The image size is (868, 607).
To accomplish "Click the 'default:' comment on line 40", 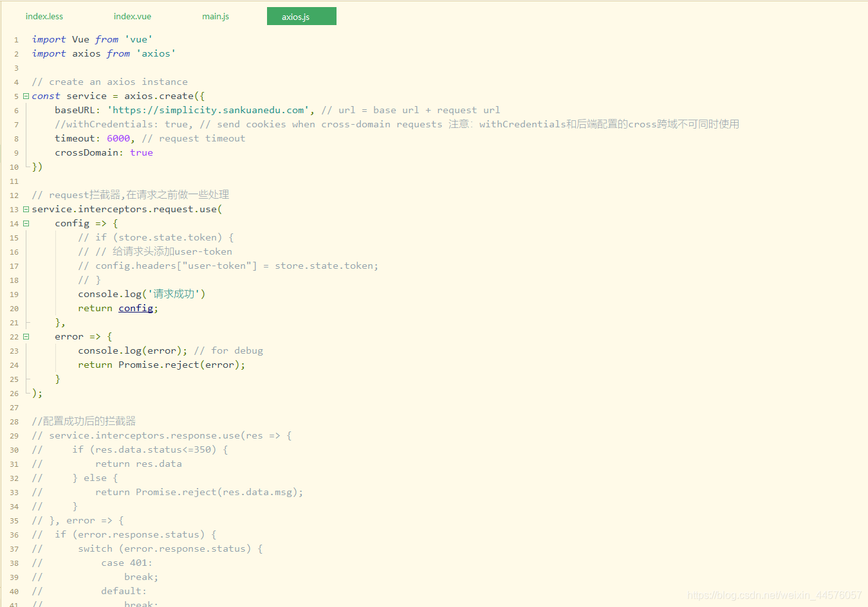I will pos(124,591).
